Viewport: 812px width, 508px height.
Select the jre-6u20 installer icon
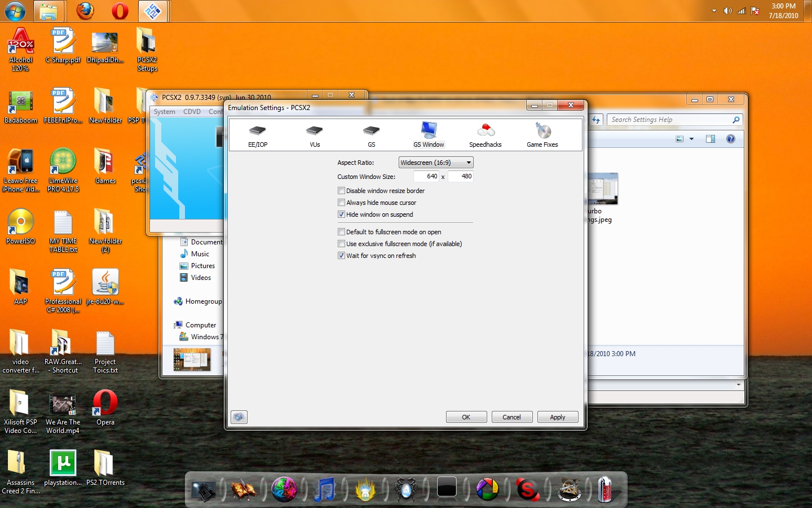[x=105, y=287]
